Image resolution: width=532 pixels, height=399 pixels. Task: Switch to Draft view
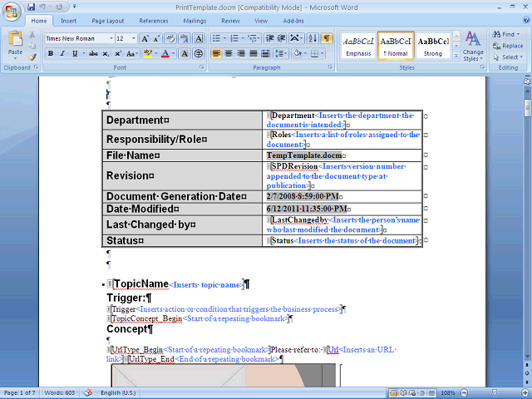coord(432,393)
